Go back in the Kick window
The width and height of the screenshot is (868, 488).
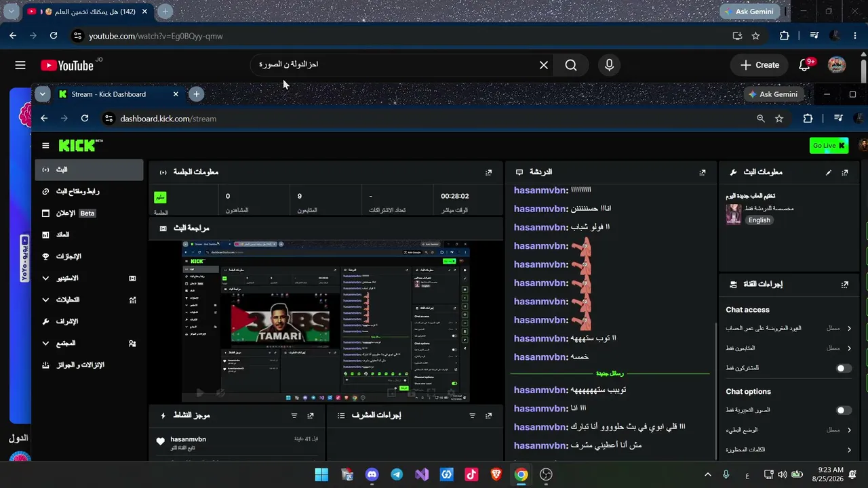tap(44, 119)
